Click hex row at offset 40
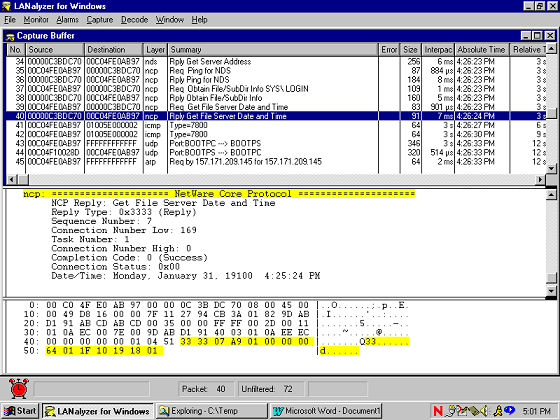 pos(216,342)
